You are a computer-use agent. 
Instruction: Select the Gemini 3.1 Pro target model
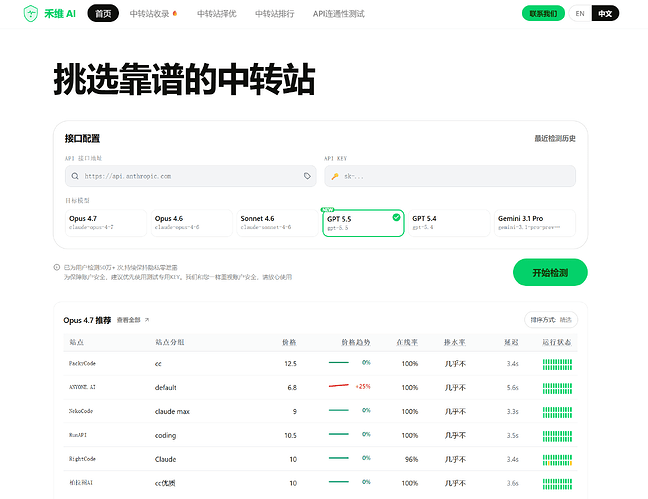535,223
